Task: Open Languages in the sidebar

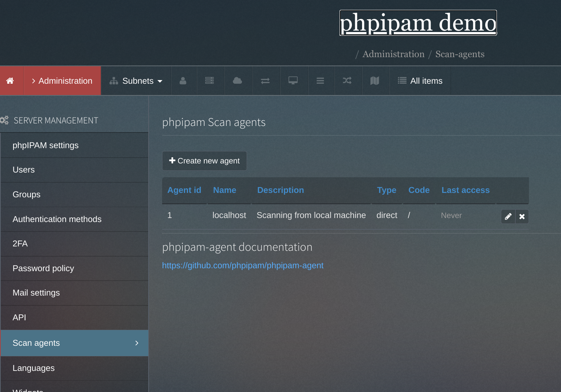Action: [74, 368]
